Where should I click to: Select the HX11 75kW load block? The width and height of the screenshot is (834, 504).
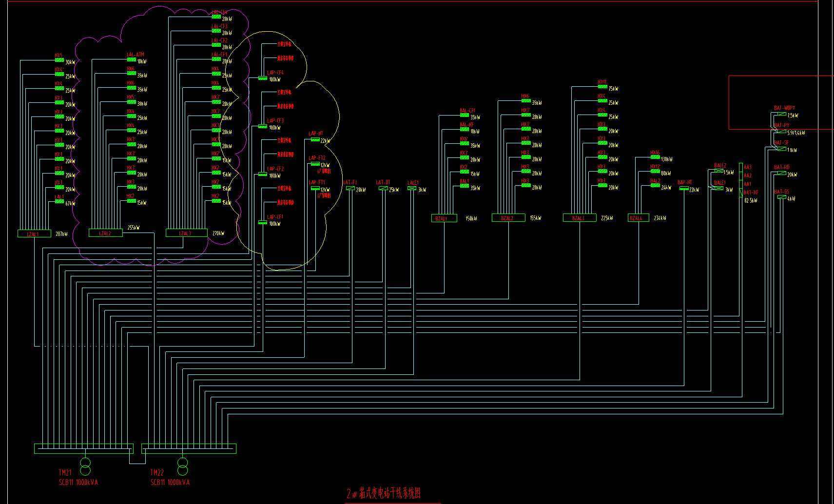(x=603, y=87)
